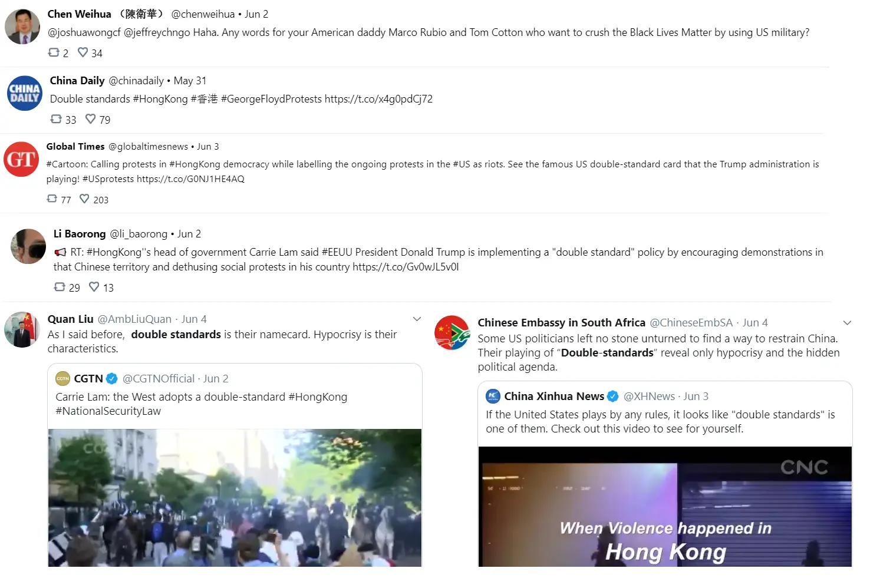
Task: Like the Global Times cartoon tweet
Action: coord(85,199)
